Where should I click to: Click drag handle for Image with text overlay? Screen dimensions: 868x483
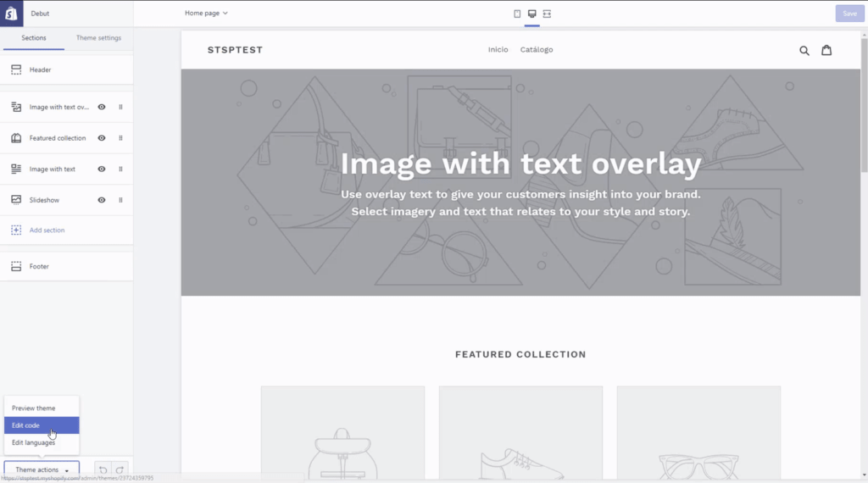(120, 107)
